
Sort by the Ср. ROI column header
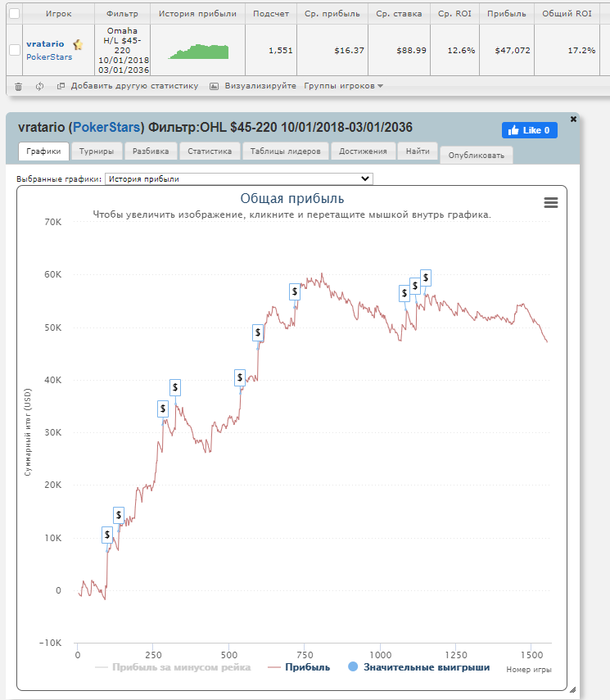tap(455, 13)
